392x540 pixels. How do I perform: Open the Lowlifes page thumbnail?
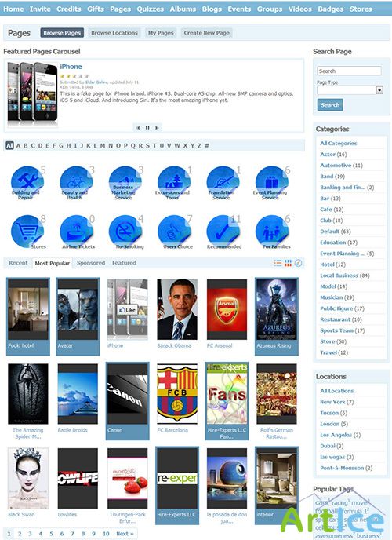[x=78, y=478]
